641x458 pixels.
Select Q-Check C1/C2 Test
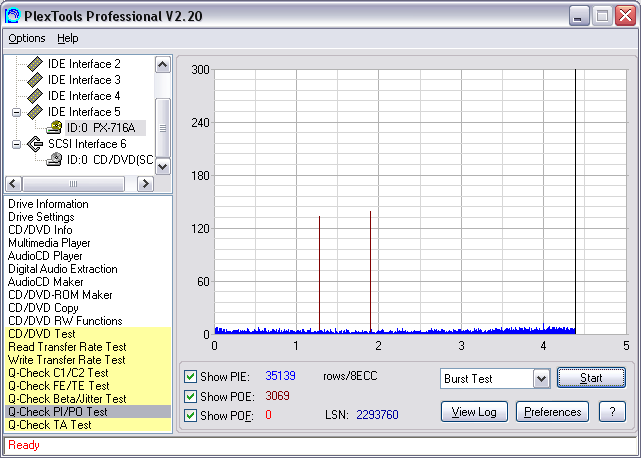pos(88,373)
